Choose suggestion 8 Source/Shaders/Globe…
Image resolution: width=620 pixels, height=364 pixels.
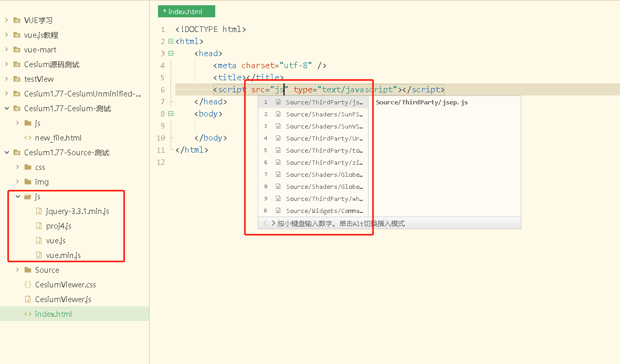click(x=313, y=187)
